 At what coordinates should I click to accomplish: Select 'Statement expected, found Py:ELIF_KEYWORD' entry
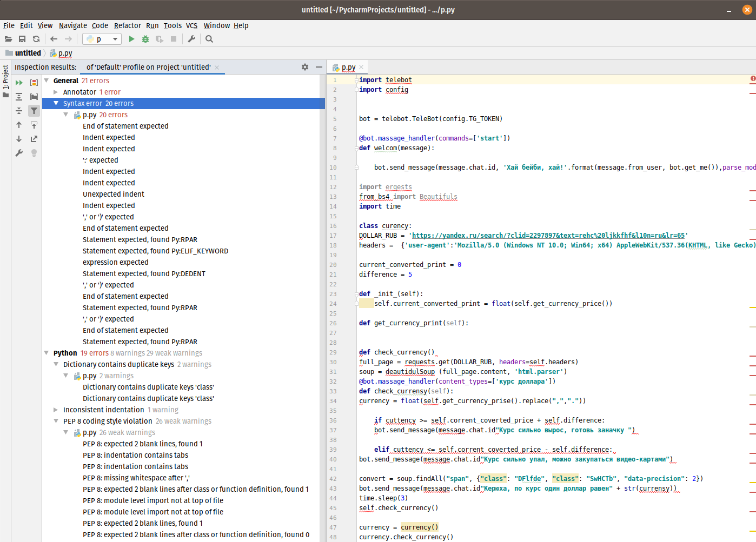[156, 251]
